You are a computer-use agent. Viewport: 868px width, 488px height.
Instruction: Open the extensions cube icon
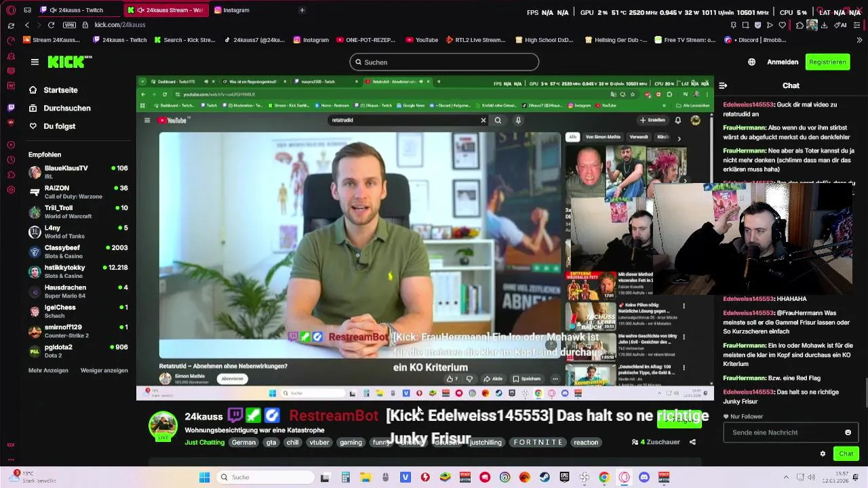(800, 25)
